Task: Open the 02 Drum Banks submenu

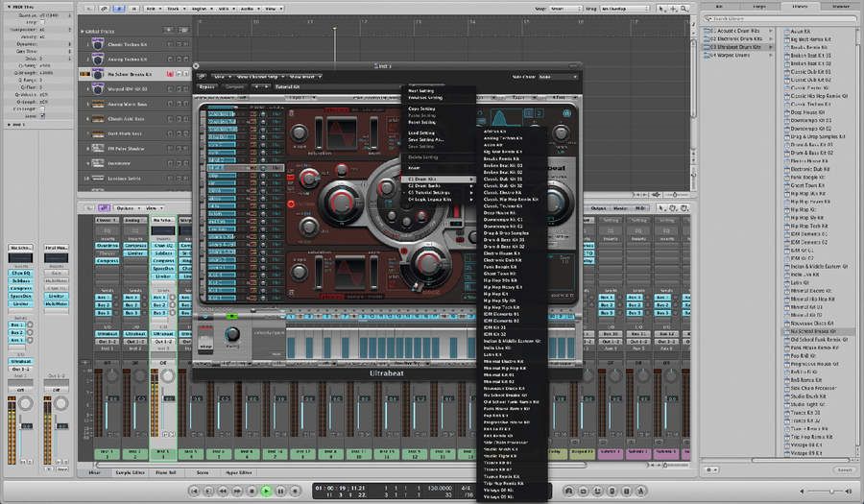Action: pyautogui.click(x=440, y=186)
